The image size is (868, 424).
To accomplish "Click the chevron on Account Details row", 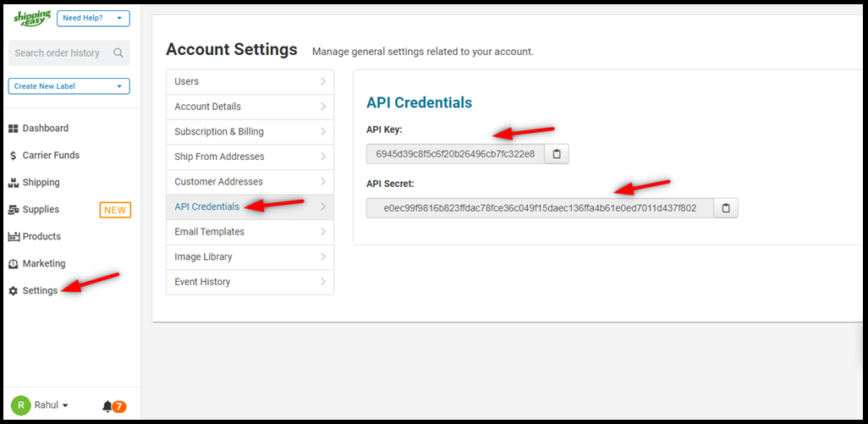I will (323, 107).
